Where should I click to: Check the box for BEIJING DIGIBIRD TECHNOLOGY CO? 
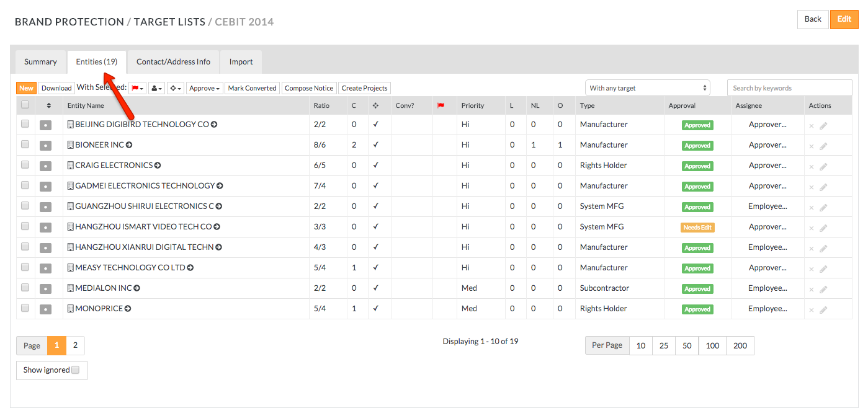(25, 124)
